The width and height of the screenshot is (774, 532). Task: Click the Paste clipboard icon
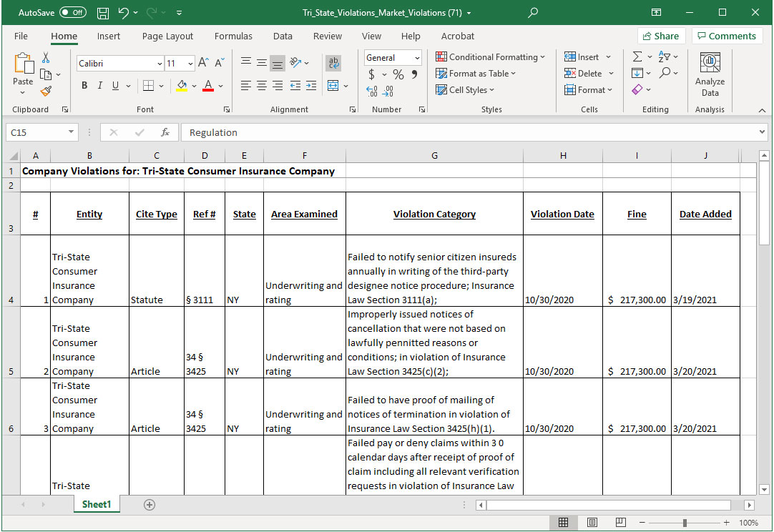[23, 64]
